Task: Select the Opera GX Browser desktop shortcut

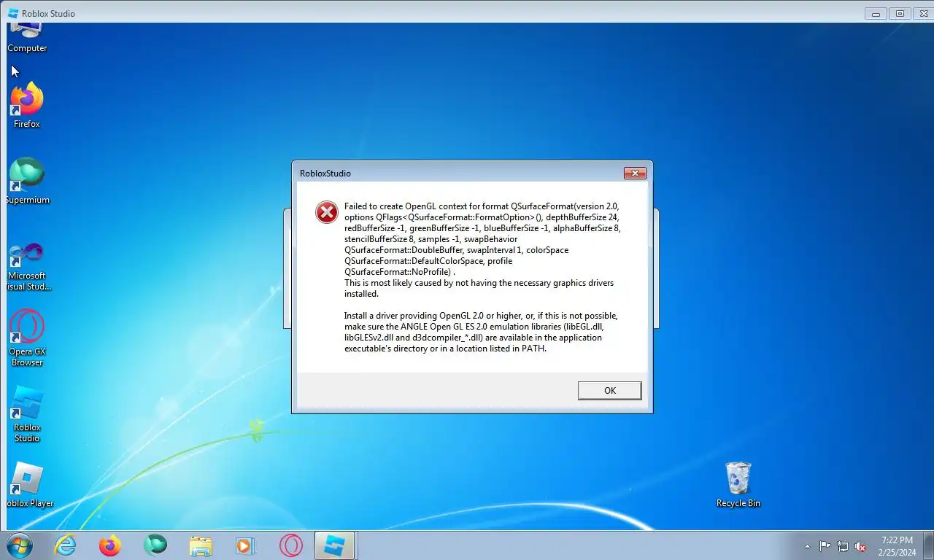Action: (x=27, y=338)
